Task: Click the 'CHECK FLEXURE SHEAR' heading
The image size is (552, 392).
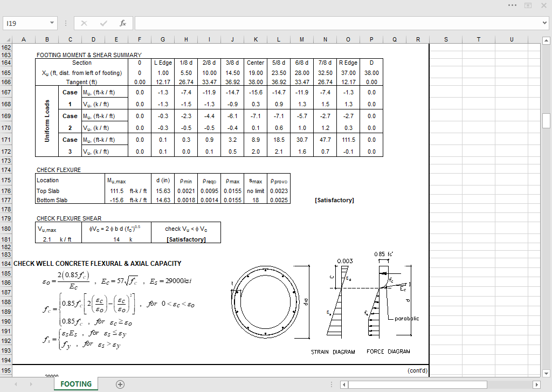Action: [69, 218]
